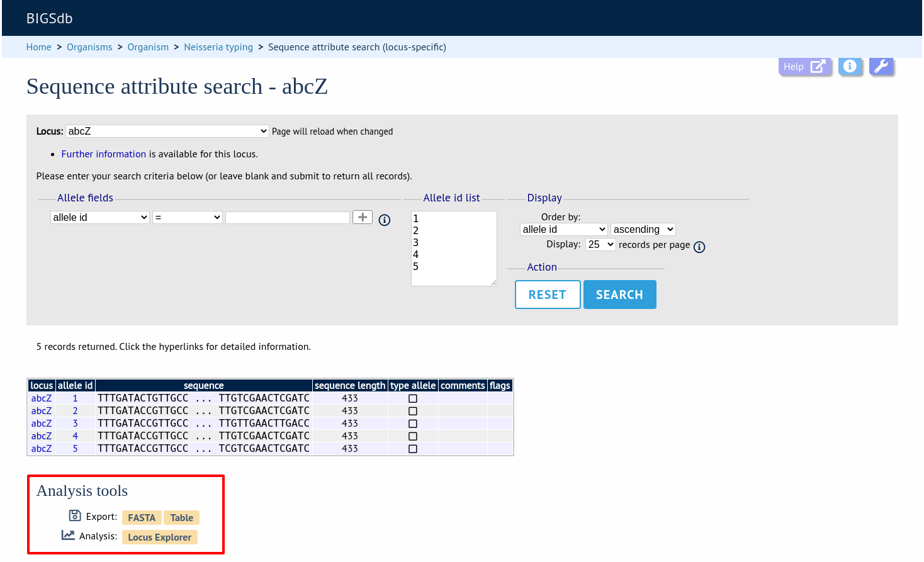Go to Home breadcrumb

click(x=39, y=47)
